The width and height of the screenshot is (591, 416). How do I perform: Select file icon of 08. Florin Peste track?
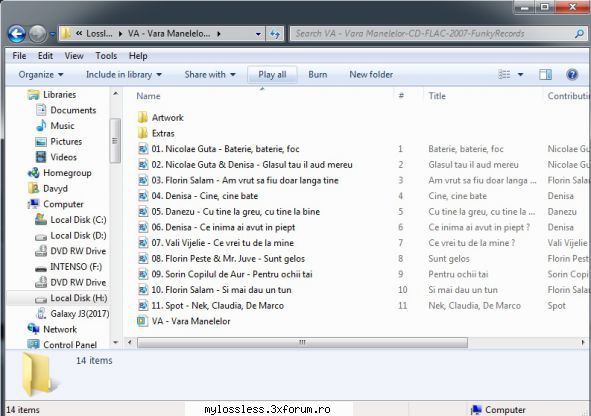142,258
